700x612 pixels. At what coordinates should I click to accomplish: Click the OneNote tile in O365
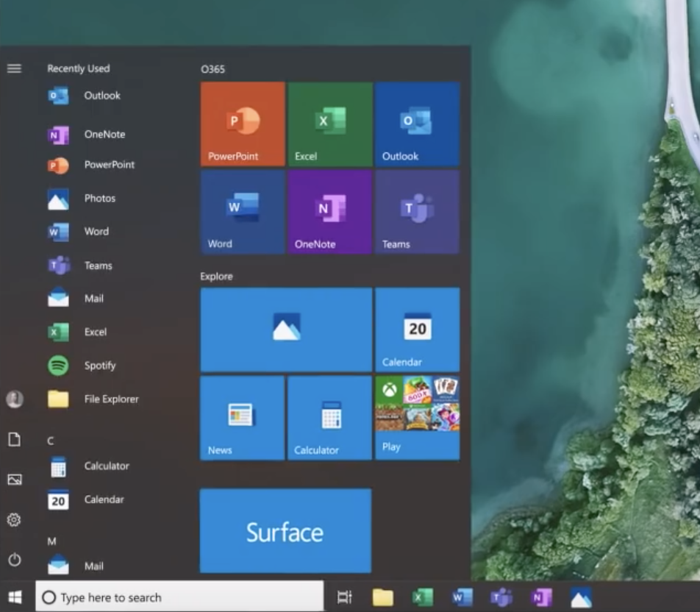330,212
